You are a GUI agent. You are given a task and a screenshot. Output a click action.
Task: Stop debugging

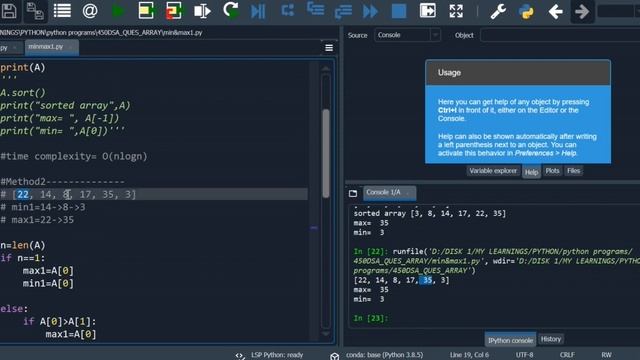(x=399, y=11)
